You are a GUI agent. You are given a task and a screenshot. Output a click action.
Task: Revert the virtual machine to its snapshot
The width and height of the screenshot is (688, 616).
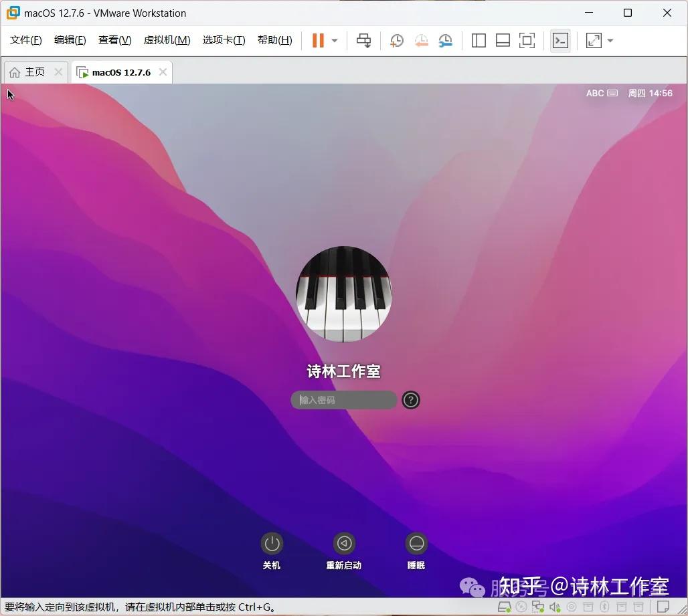click(x=421, y=41)
